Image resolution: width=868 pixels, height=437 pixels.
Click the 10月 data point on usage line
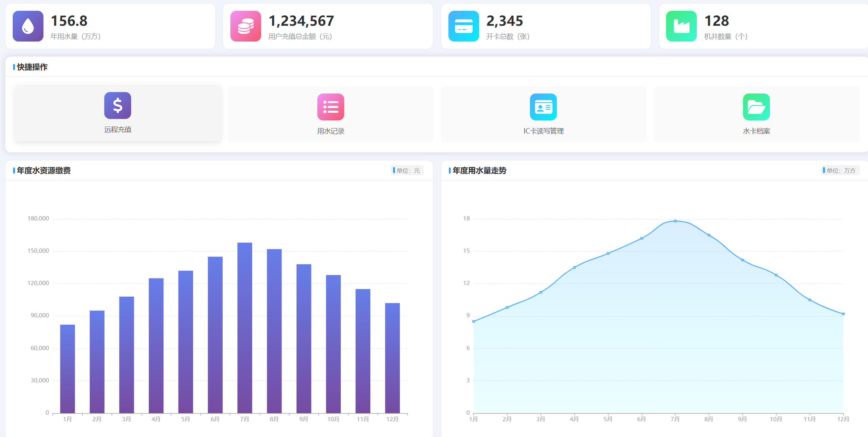776,275
